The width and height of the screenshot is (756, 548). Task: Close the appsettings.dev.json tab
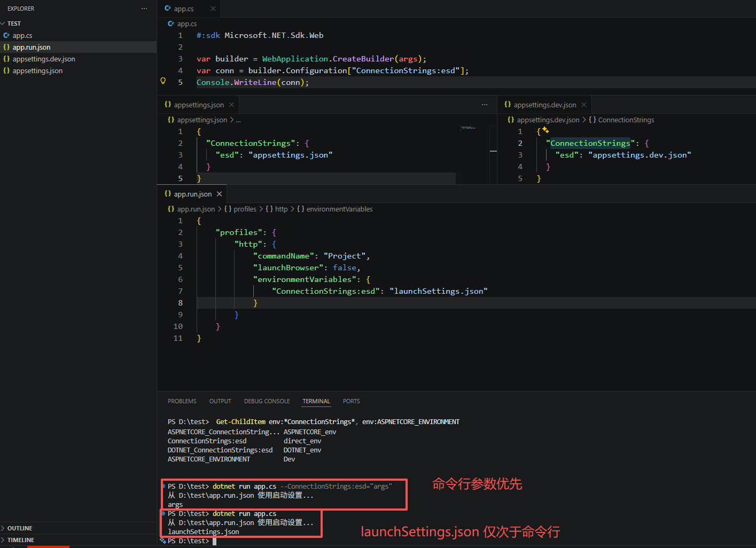(x=584, y=105)
